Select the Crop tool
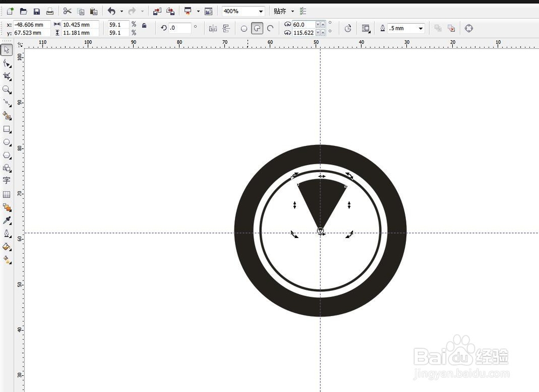The height and width of the screenshot is (392, 539). pyautogui.click(x=6, y=76)
